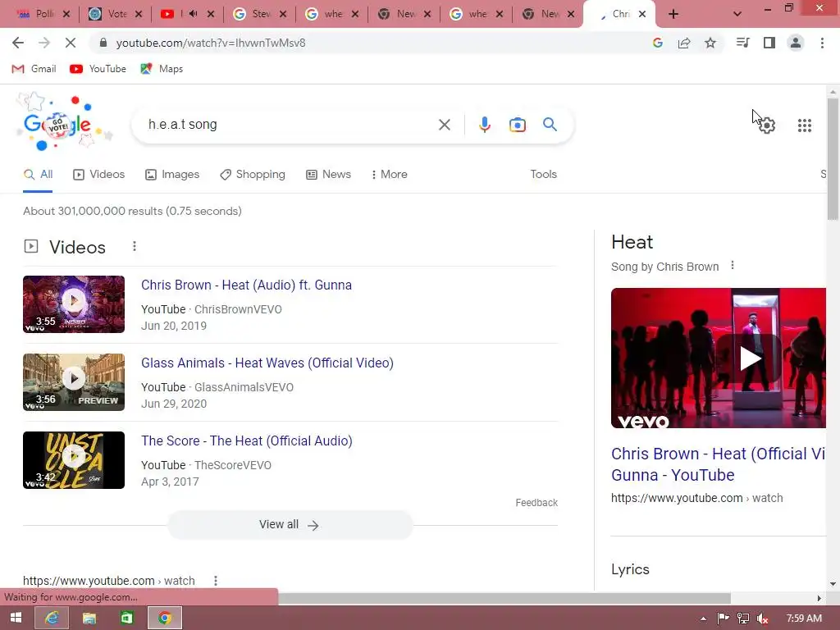This screenshot has height=630, width=840.
Task: Click the green spreadsheet app on the taskbar
Action: [x=126, y=618]
